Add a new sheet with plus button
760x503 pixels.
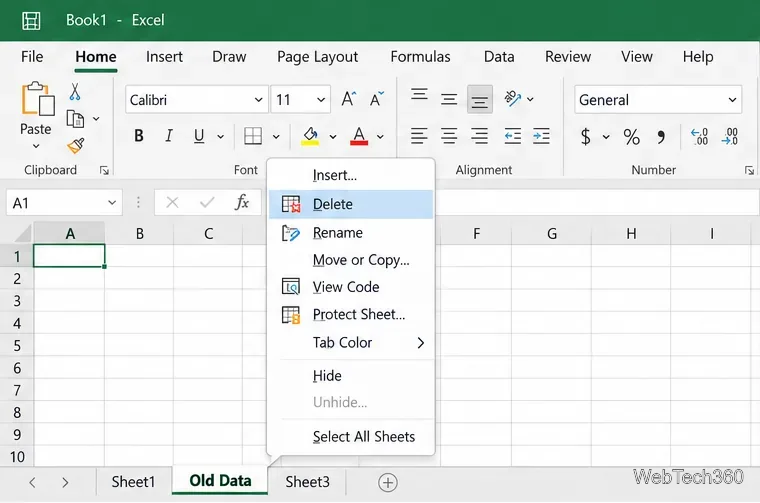click(x=388, y=482)
